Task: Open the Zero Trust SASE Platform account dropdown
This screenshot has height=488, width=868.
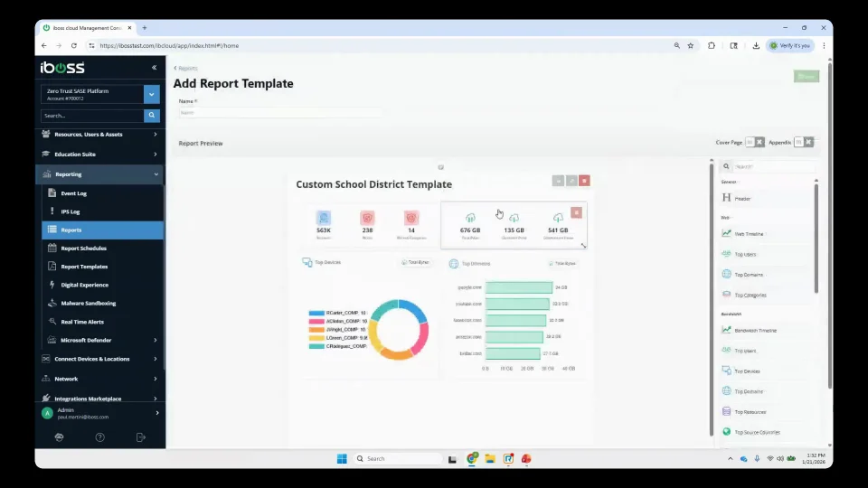Action: [x=152, y=95]
